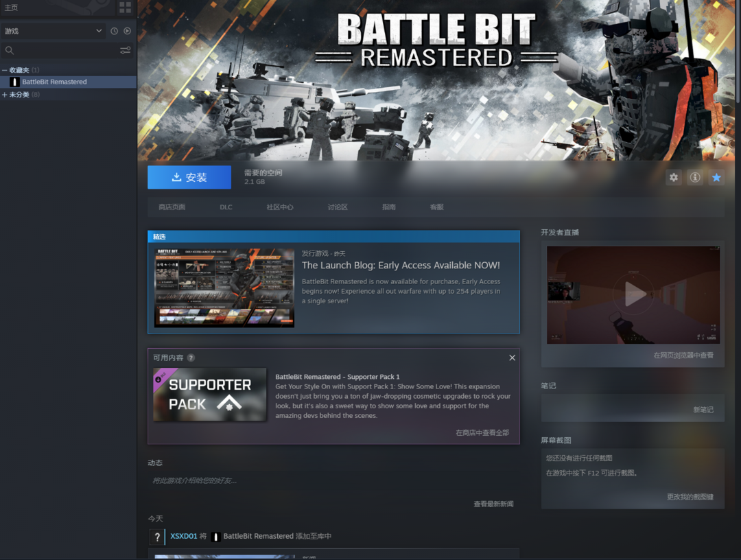Open game settings gear icon
The width and height of the screenshot is (741, 560).
click(674, 178)
